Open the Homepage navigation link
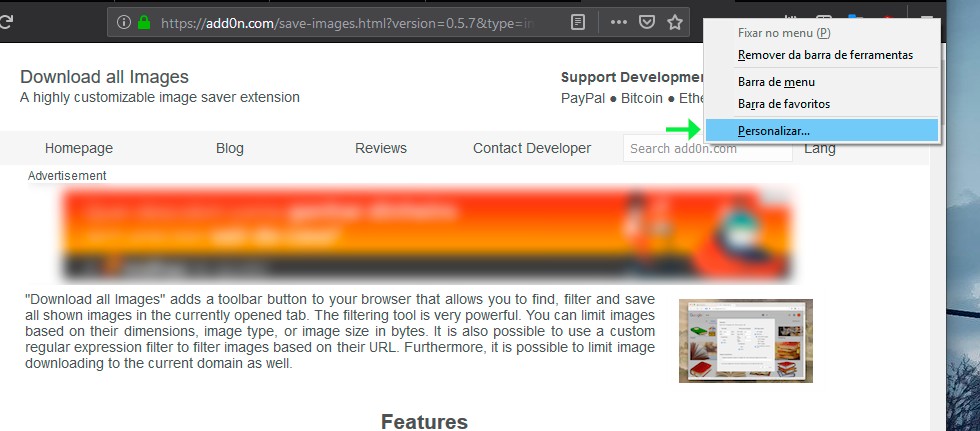 79,149
